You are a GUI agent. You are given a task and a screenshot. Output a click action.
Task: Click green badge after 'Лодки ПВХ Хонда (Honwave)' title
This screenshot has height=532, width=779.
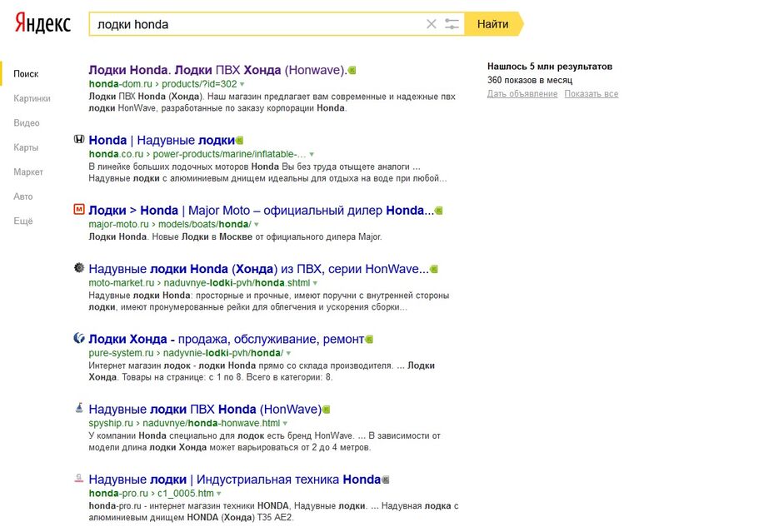point(352,71)
